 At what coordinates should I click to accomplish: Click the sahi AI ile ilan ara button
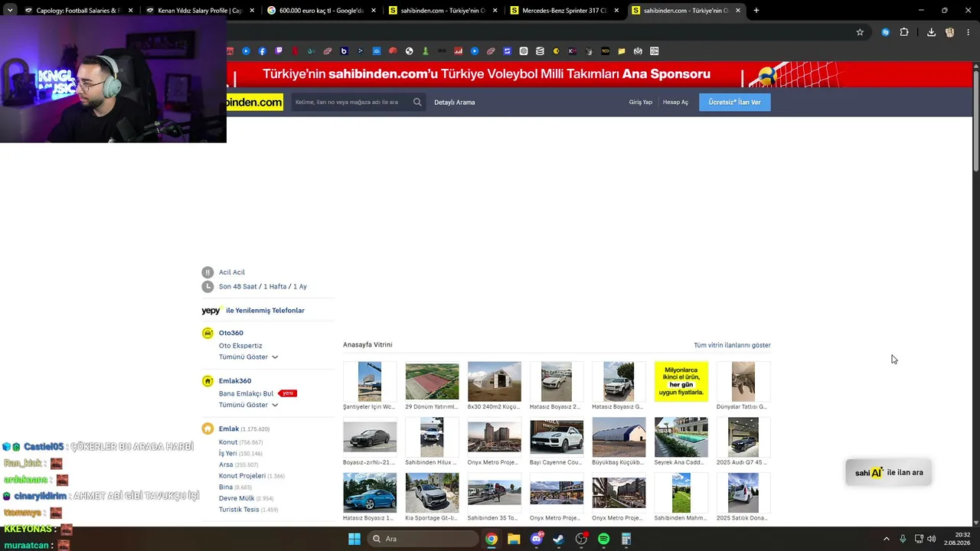pyautogui.click(x=889, y=473)
